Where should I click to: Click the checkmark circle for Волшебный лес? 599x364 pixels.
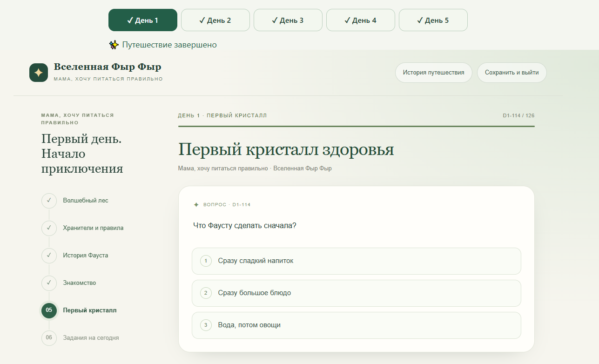pyautogui.click(x=49, y=201)
